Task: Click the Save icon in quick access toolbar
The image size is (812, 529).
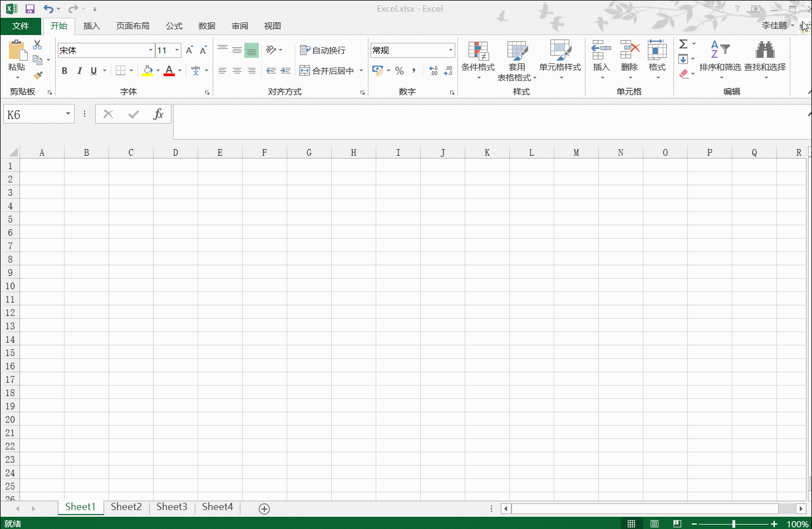Action: [30, 9]
